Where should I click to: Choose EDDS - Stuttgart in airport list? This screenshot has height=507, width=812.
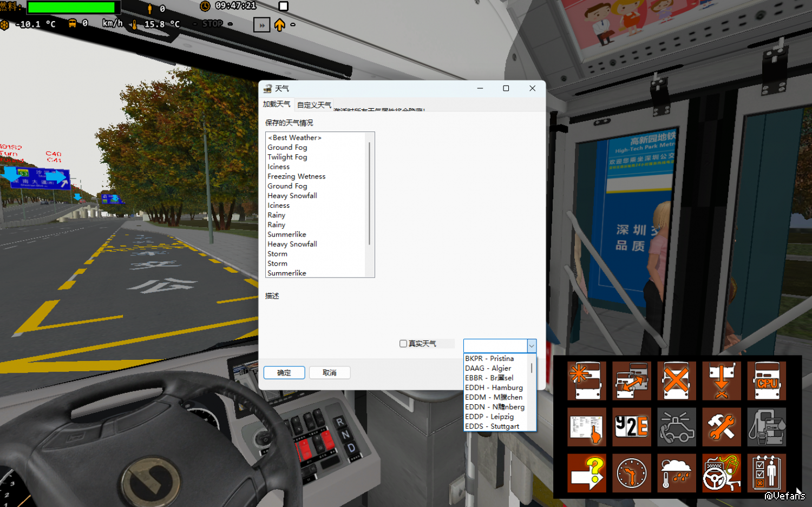492,426
